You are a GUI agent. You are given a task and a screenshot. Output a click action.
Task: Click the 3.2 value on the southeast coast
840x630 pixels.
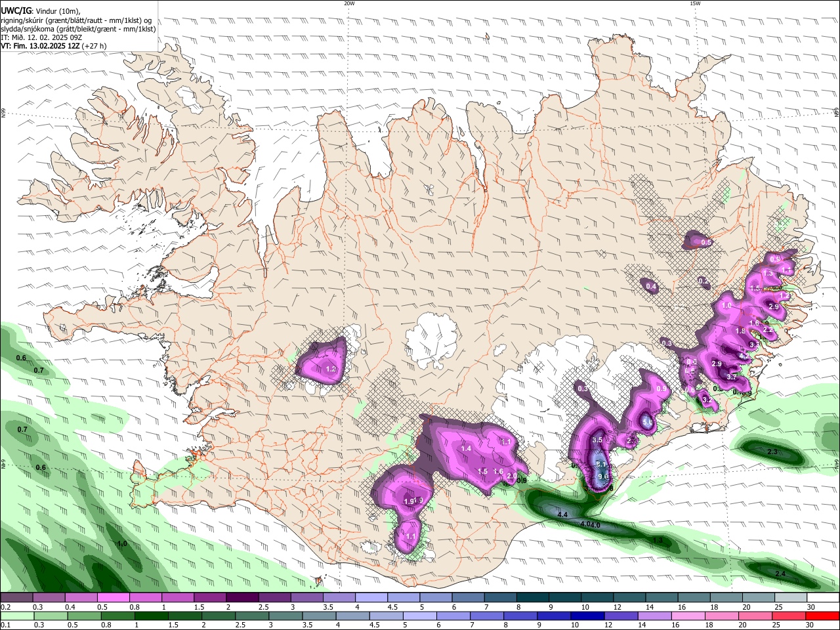coord(707,399)
